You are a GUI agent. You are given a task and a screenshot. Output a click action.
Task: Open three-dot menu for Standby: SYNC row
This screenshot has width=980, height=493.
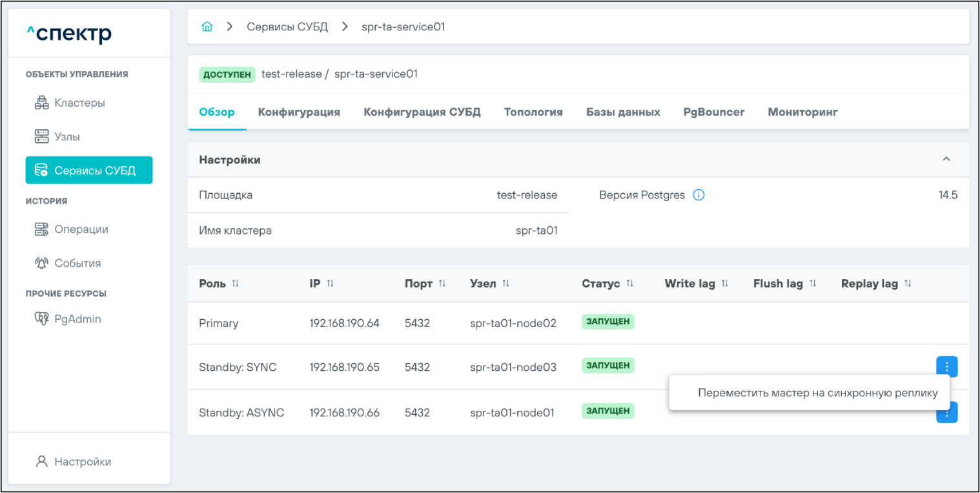[946, 367]
